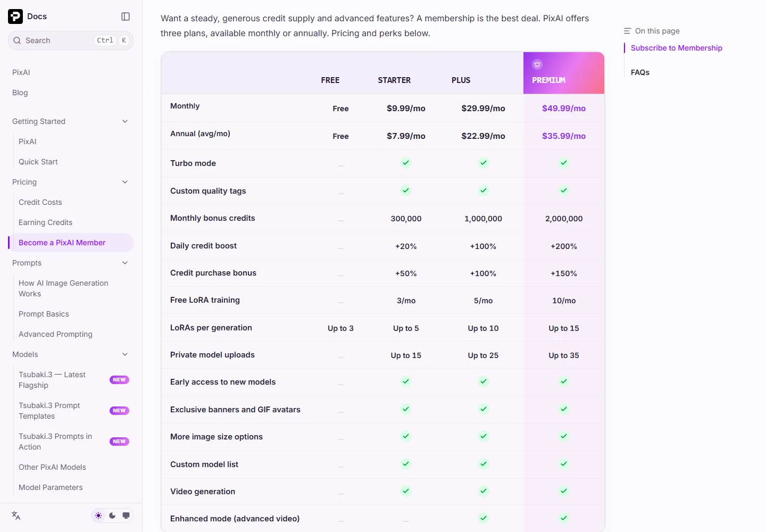Click the Premium checkmark for Enhanced mode (advanced video)
This screenshot has width=766, height=532.
564,518
